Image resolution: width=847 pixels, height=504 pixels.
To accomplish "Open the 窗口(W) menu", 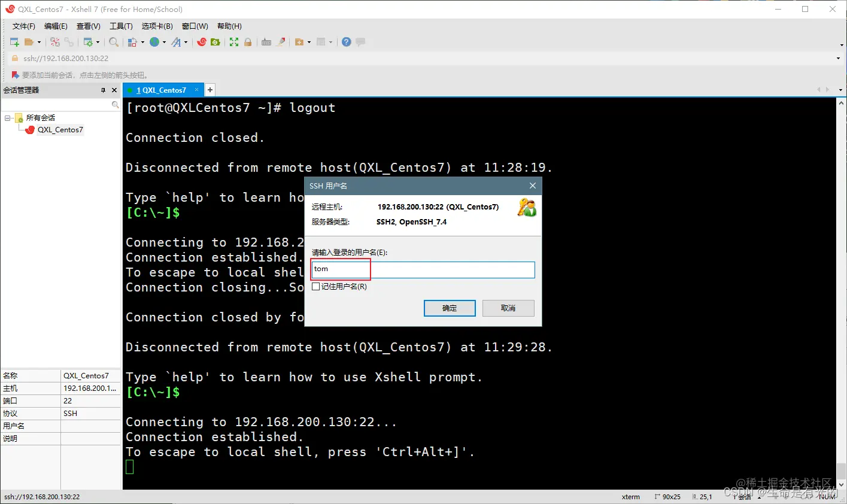I will pyautogui.click(x=195, y=26).
